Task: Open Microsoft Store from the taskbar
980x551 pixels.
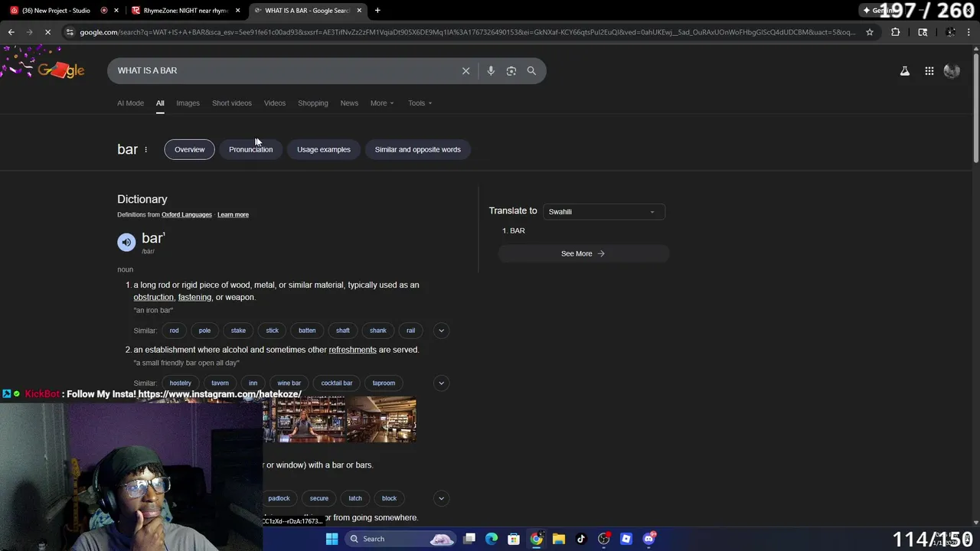Action: [514, 539]
